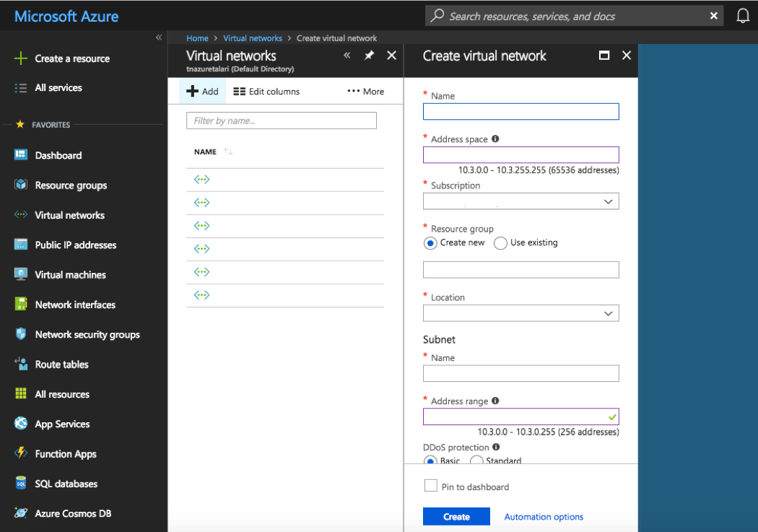This screenshot has width=758, height=532.
Task: Open Network security groups shield icon
Action: (21, 334)
